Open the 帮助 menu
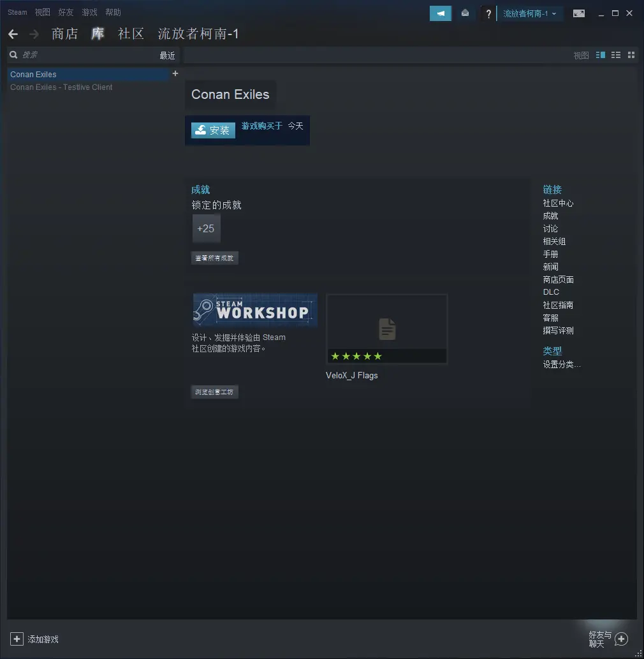The width and height of the screenshot is (644, 659). 113,12
